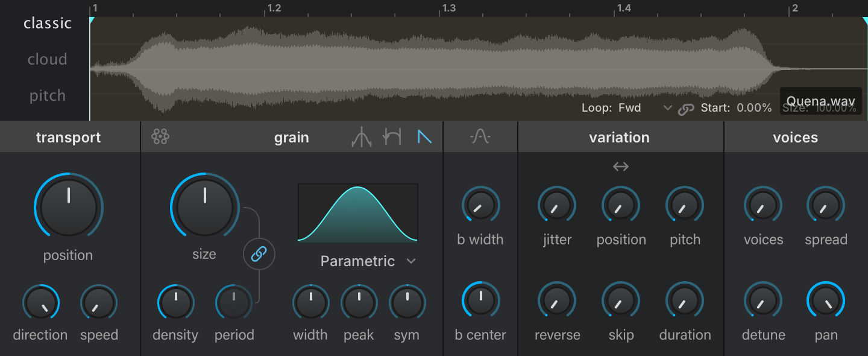868x356 pixels.
Task: Select the blue ramp grain mode icon
Action: tap(424, 138)
